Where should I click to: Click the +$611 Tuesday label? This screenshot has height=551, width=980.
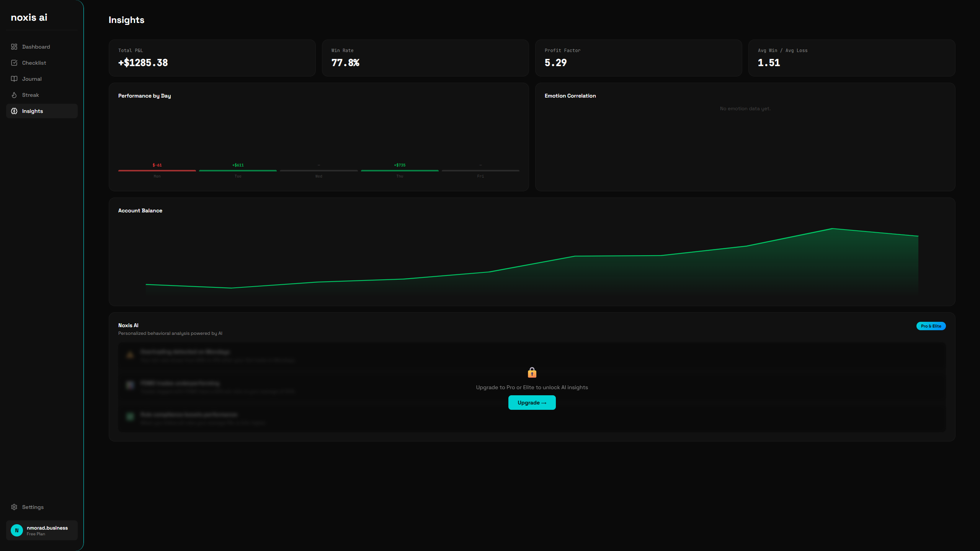pyautogui.click(x=238, y=165)
